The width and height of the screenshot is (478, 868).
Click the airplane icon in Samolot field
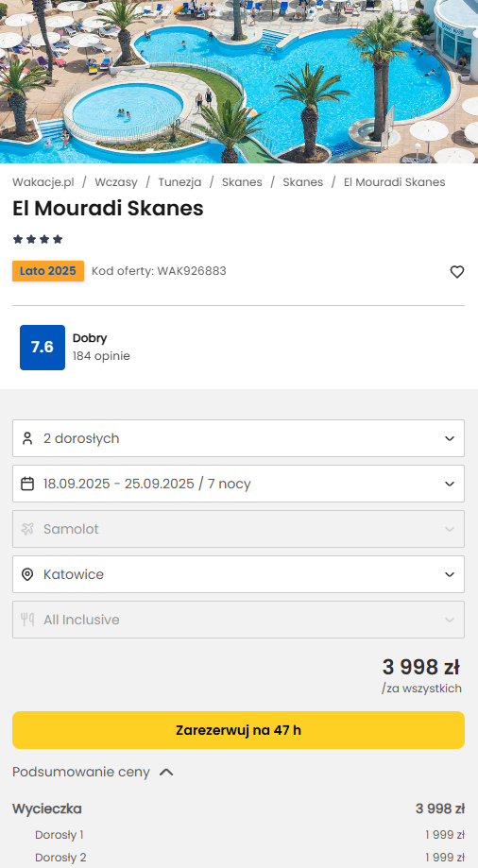27,529
